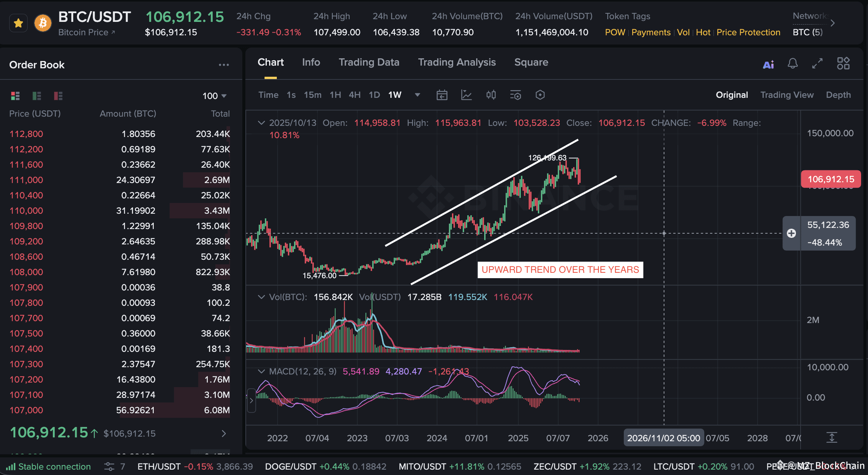Select the 4H time interval

point(355,95)
